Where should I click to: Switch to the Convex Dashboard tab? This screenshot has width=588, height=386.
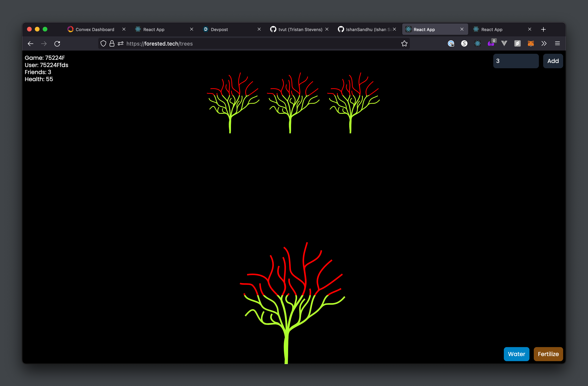tap(95, 29)
